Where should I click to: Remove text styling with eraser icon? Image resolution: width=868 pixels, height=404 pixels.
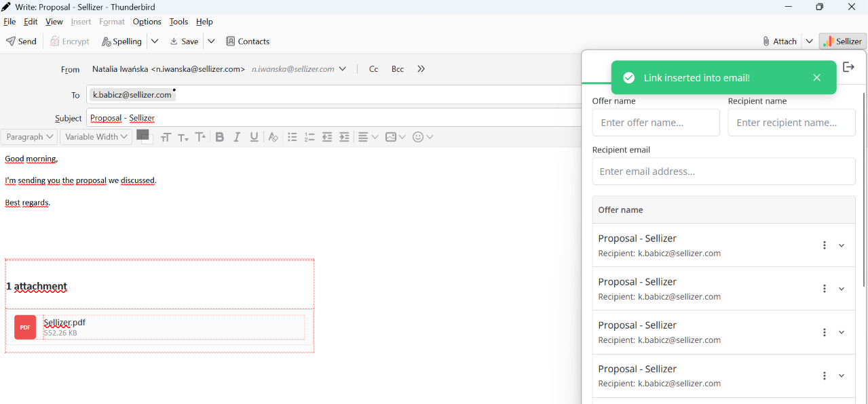[273, 137]
